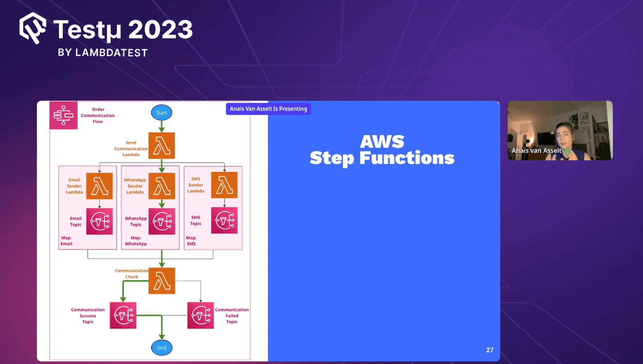Viewport: 643px width, 364px height.
Task: Click the 'BY LAMBDATEST' text
Action: (x=102, y=53)
